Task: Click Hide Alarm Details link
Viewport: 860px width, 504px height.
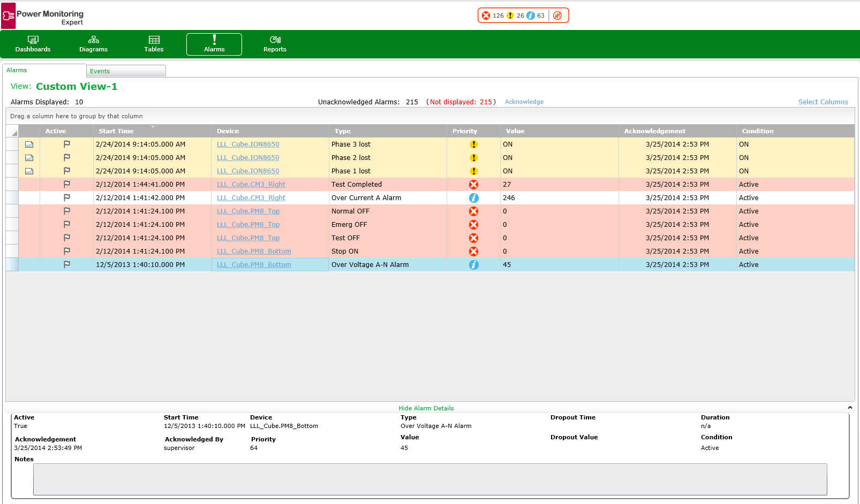Action: [x=426, y=408]
